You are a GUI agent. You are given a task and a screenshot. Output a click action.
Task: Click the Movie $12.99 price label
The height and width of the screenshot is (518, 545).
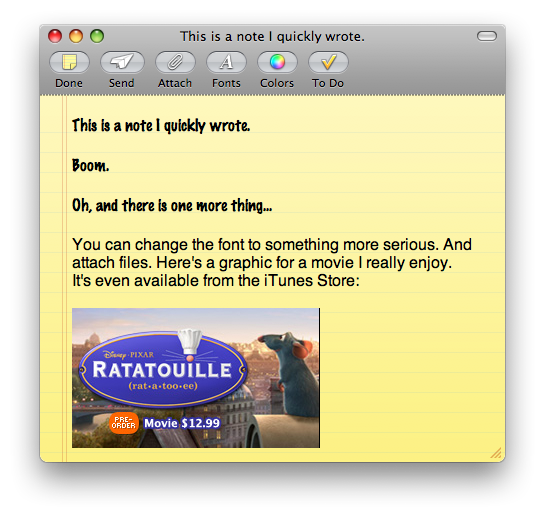click(x=182, y=423)
